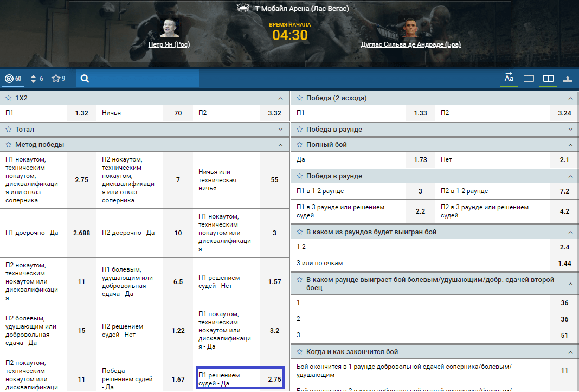
Task: Collapse the 'Когда и как закончится бой' section
Action: click(570, 352)
